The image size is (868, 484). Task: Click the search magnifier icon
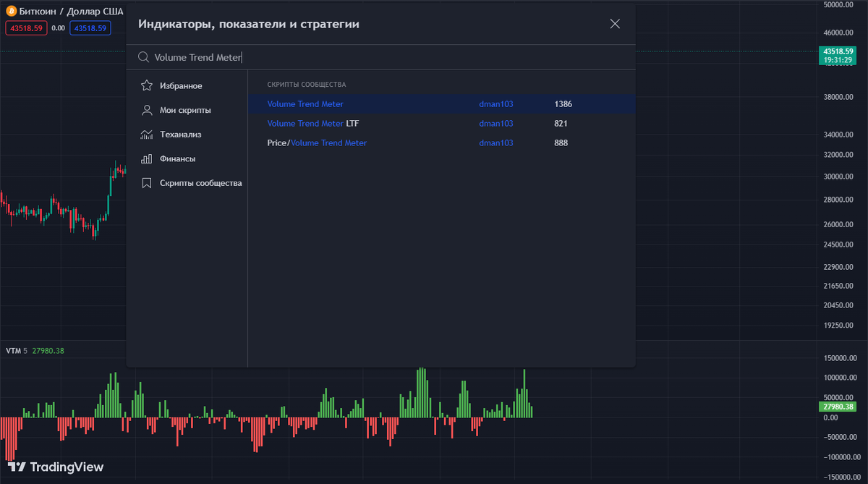tap(143, 57)
